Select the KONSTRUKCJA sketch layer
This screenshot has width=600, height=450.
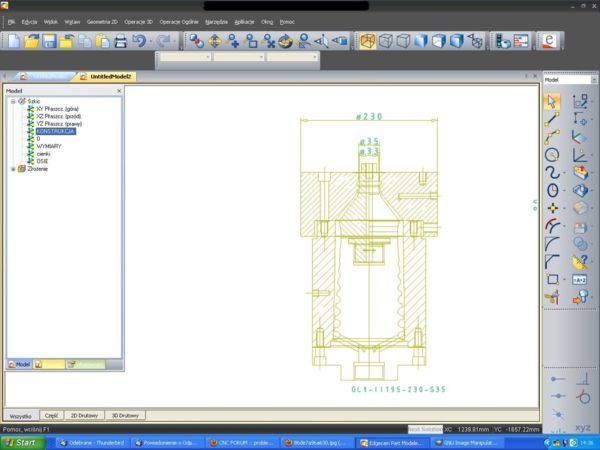tap(56, 131)
